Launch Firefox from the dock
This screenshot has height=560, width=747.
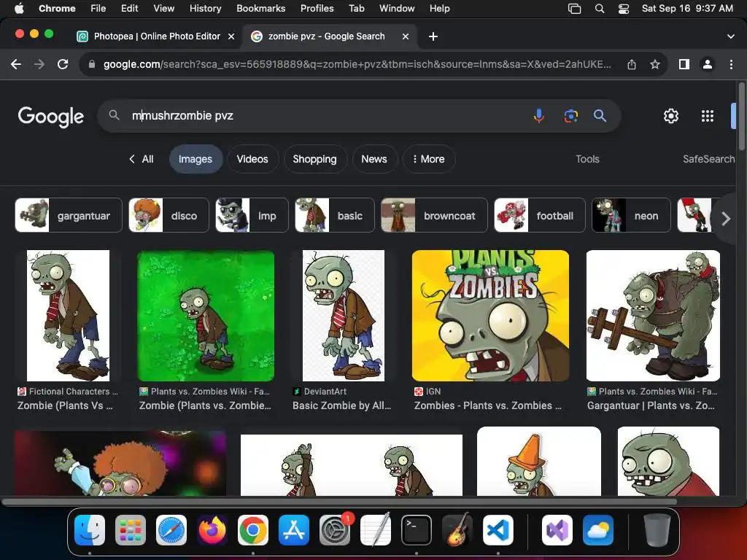click(x=212, y=530)
